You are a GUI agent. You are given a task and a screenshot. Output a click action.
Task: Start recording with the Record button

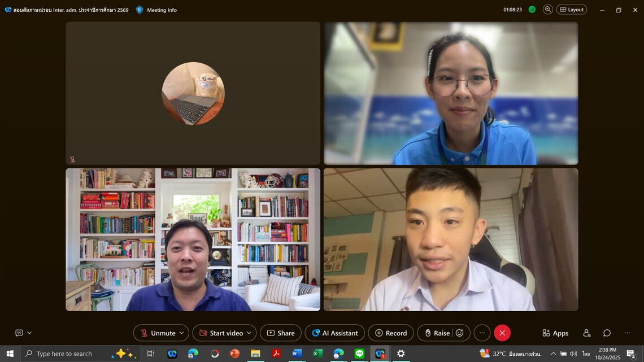(x=390, y=333)
